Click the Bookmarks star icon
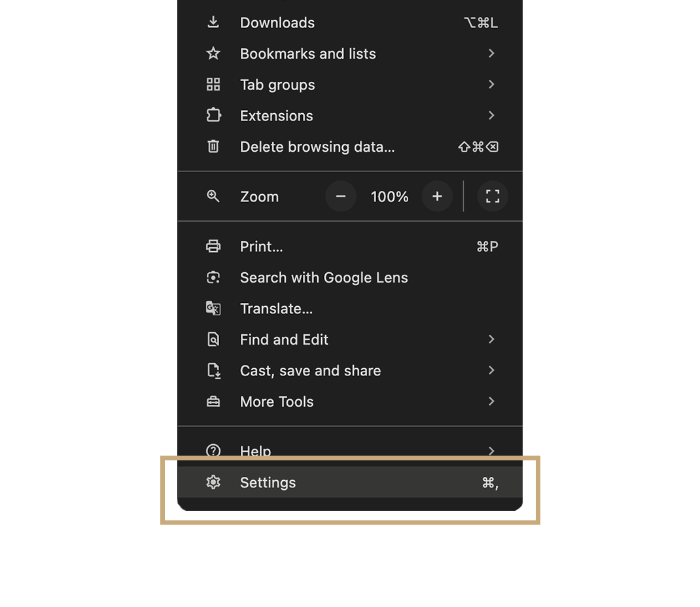This screenshot has width=700, height=607. coord(213,54)
